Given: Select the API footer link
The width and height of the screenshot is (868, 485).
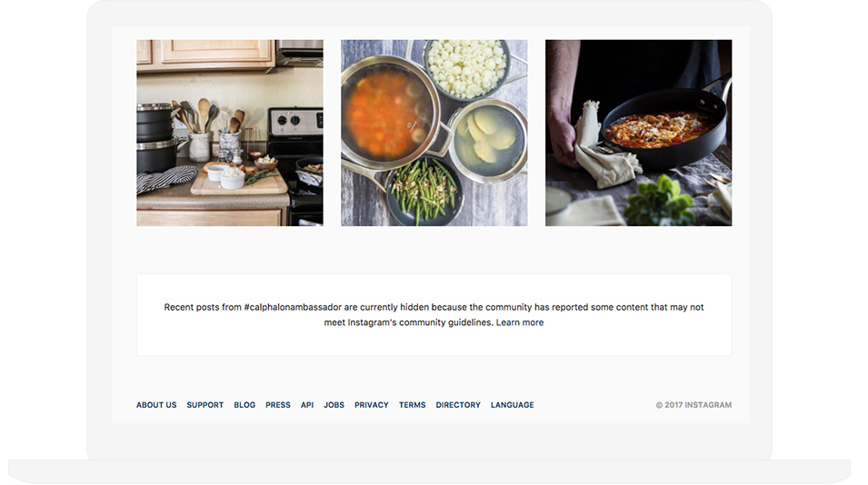Looking at the screenshot, I should (307, 405).
